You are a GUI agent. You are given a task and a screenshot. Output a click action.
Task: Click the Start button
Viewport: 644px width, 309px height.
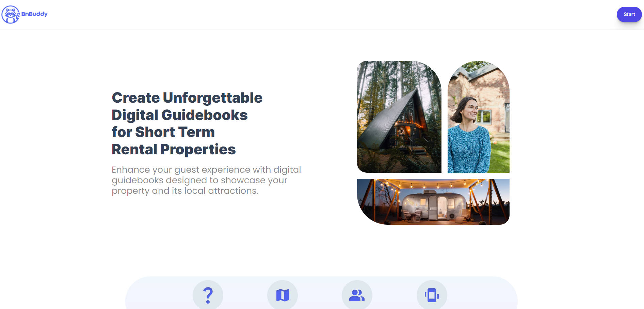coord(629,14)
